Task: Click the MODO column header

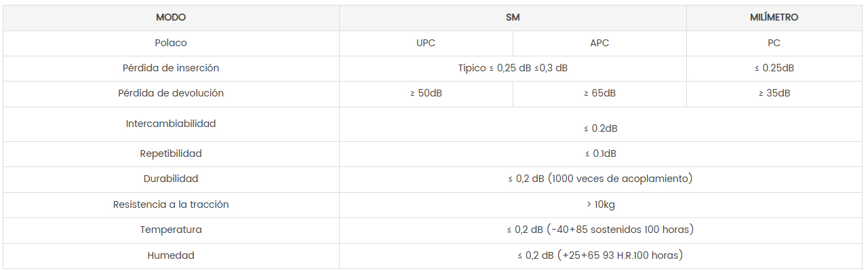Action: pyautogui.click(x=171, y=18)
